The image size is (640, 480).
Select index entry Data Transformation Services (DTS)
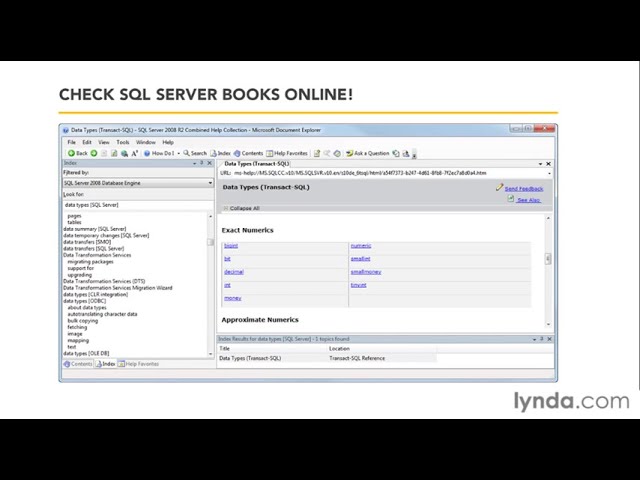click(x=104, y=281)
